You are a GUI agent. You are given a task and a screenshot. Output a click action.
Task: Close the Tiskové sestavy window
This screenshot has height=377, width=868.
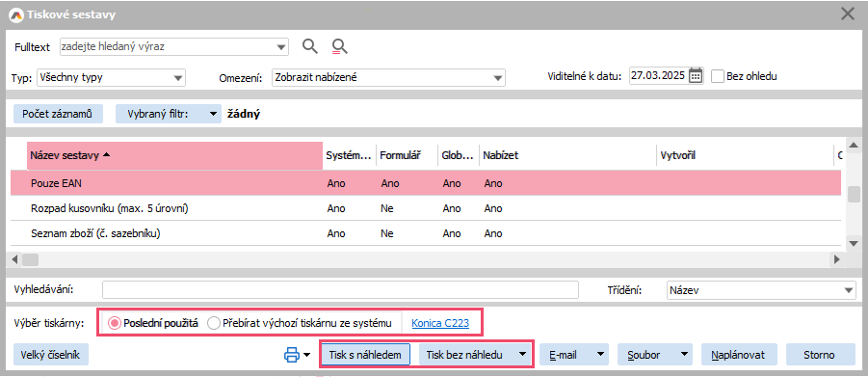(x=848, y=13)
